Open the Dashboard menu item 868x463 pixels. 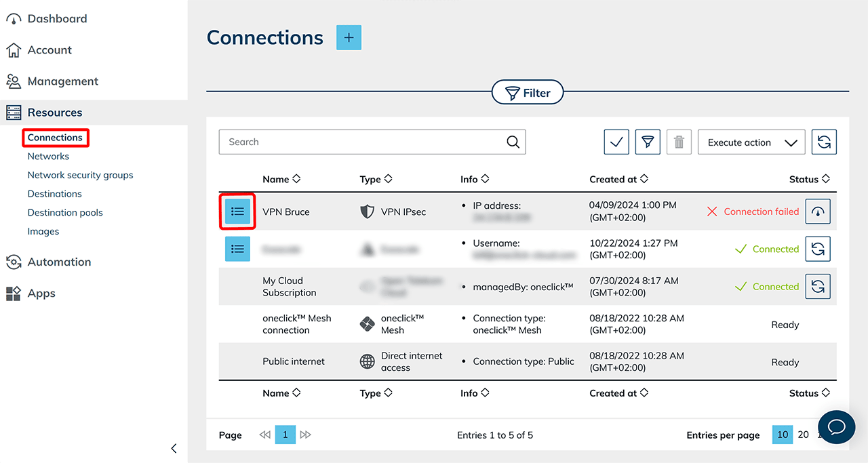click(x=57, y=19)
